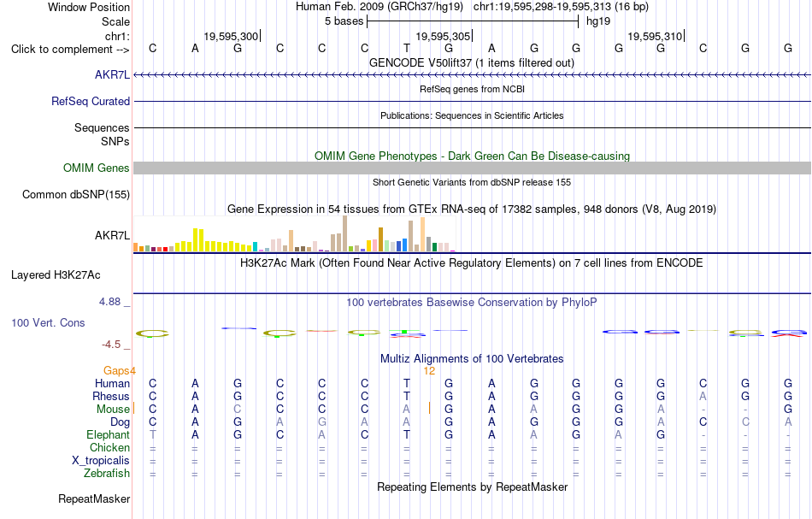Click the 19,595,310 ruler position marker
Image resolution: width=812 pixels, height=519 pixels.
[656, 36]
